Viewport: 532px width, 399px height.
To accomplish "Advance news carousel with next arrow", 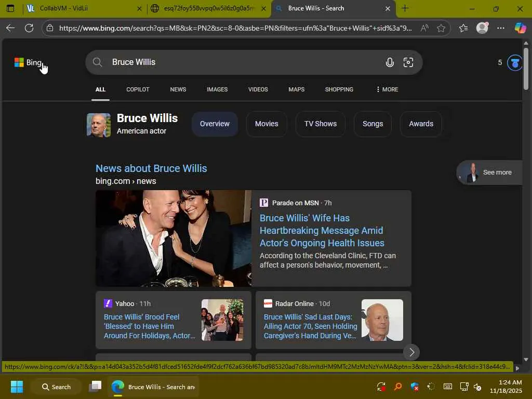I will [x=411, y=353].
